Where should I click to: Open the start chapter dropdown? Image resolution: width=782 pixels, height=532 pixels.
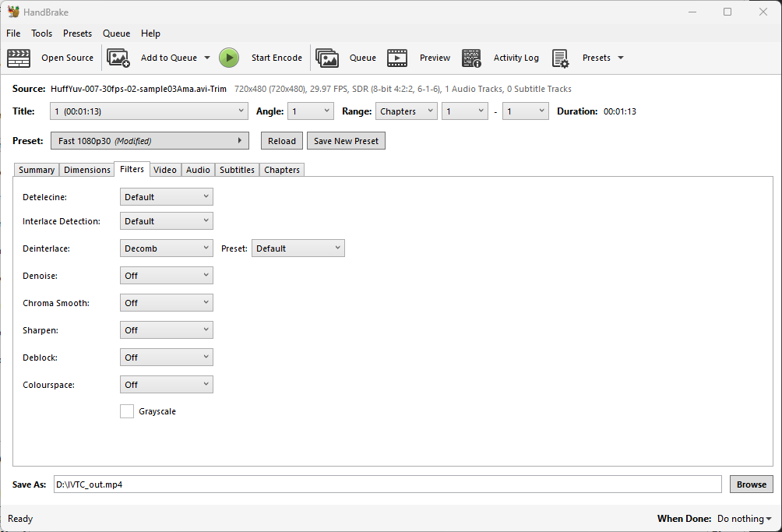point(465,111)
